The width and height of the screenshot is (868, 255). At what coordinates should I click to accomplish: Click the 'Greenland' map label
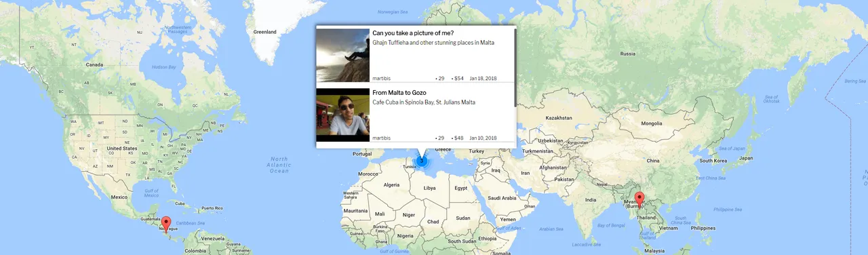264,32
